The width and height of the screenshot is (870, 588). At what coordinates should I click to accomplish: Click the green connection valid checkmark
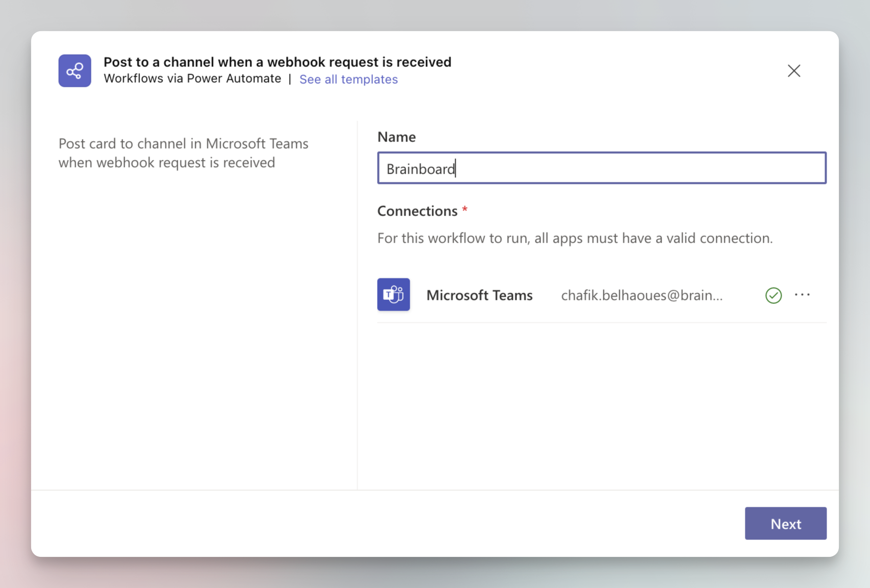773,295
